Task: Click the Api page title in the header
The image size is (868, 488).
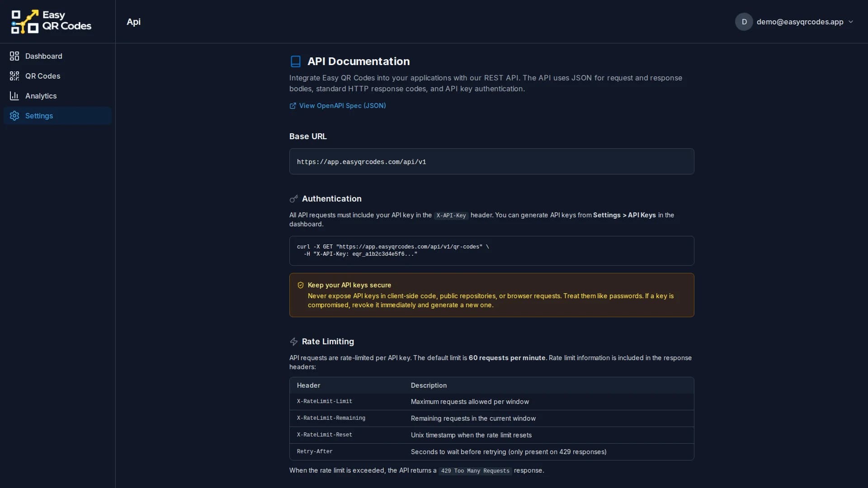Action: coord(133,22)
